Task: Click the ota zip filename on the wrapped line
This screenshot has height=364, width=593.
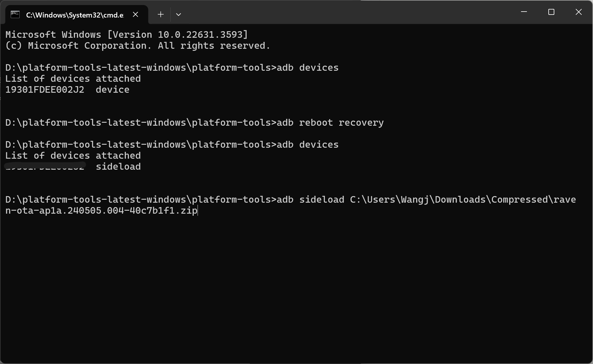Action: 101,211
